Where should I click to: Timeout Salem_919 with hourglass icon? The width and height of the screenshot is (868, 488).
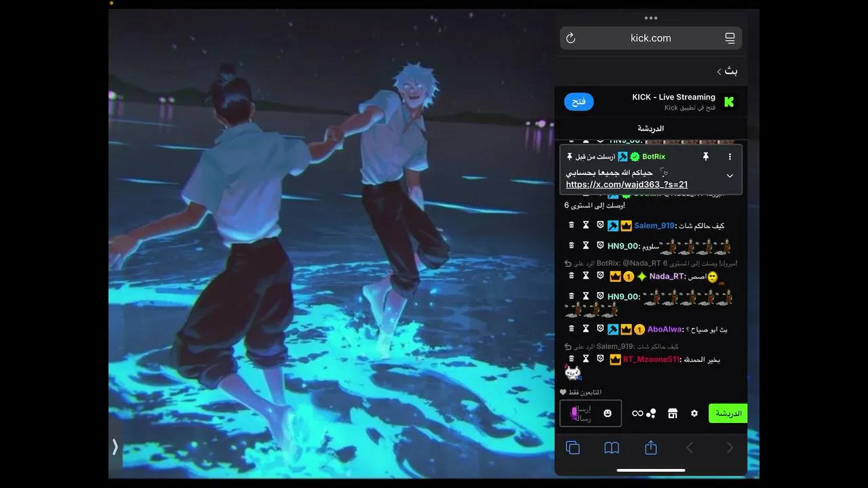[586, 225]
